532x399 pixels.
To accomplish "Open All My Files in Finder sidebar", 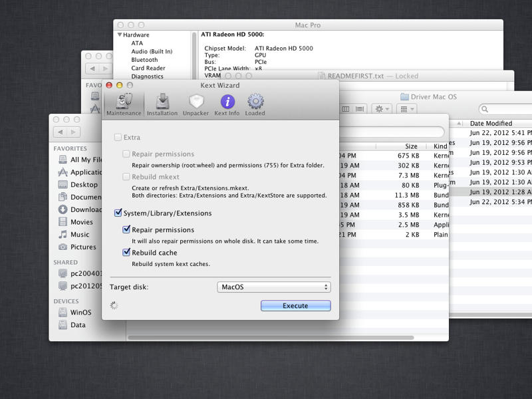I will (80, 160).
